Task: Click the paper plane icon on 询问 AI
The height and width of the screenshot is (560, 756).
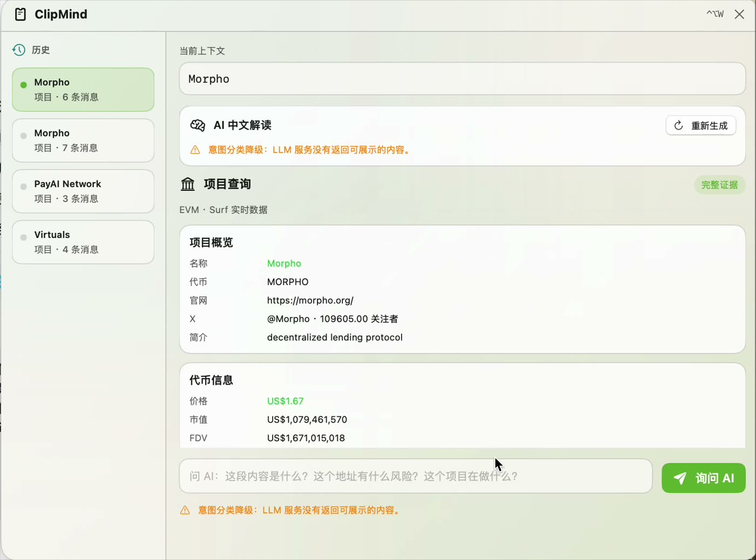Action: click(680, 478)
